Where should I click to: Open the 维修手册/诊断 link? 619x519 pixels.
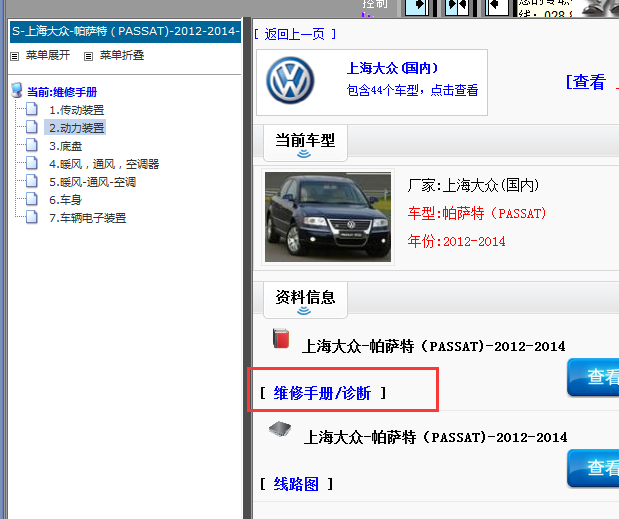click(x=322, y=393)
